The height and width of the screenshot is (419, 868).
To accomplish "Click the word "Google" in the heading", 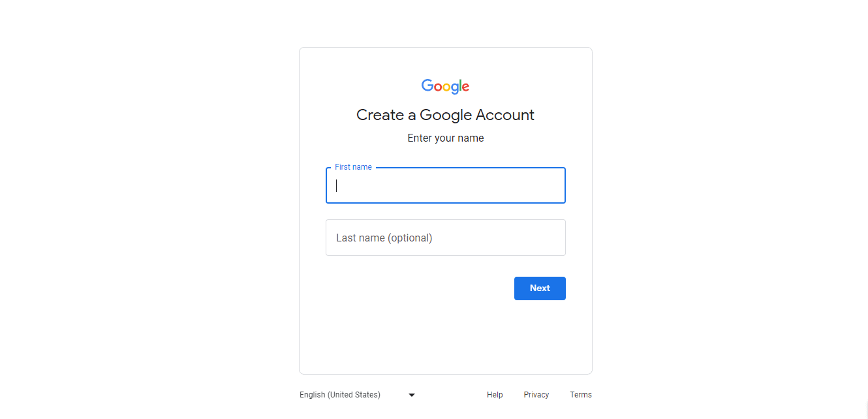I will click(445, 115).
